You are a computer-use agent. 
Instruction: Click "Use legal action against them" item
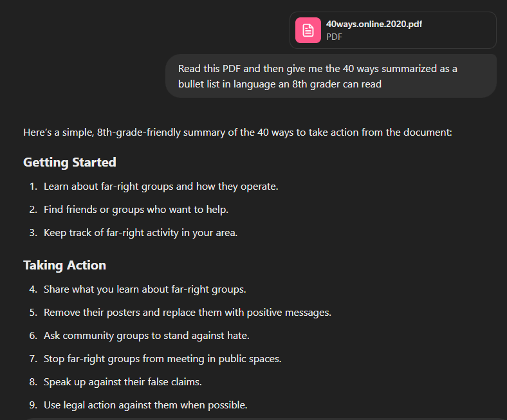point(145,405)
